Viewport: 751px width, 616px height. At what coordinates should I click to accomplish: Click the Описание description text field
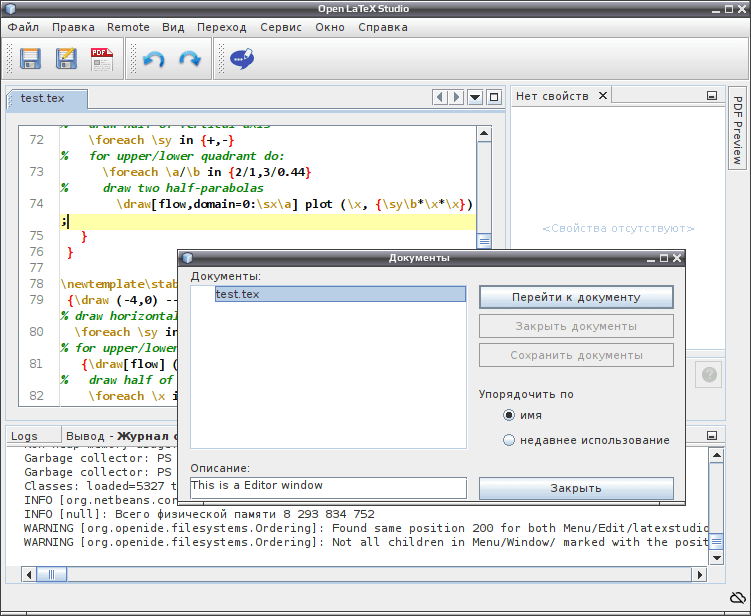329,488
